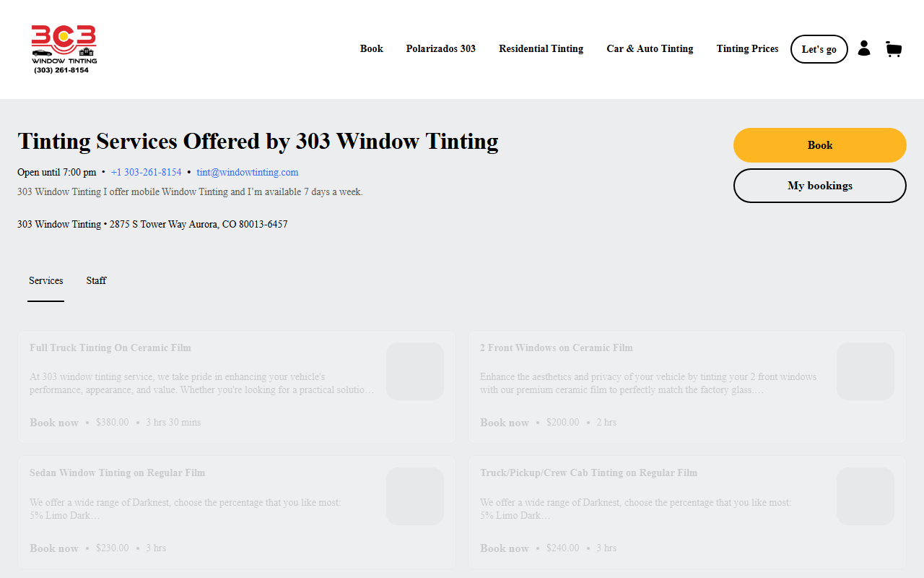Screen dimensions: 924x578
Task: Open Car & Auto Tinting page
Action: tap(650, 49)
